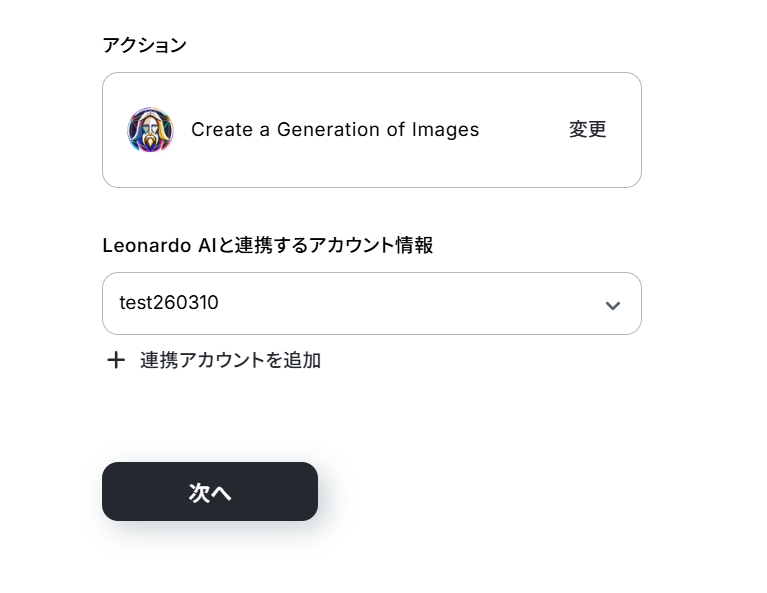
Task: Focus the linked account combo box
Action: (371, 303)
